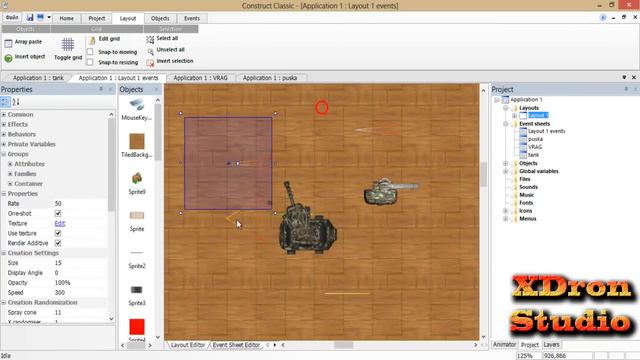This screenshot has width=640, height=360.
Task: Open the quick access toolbar dropdown arrow
Action: (49, 18)
